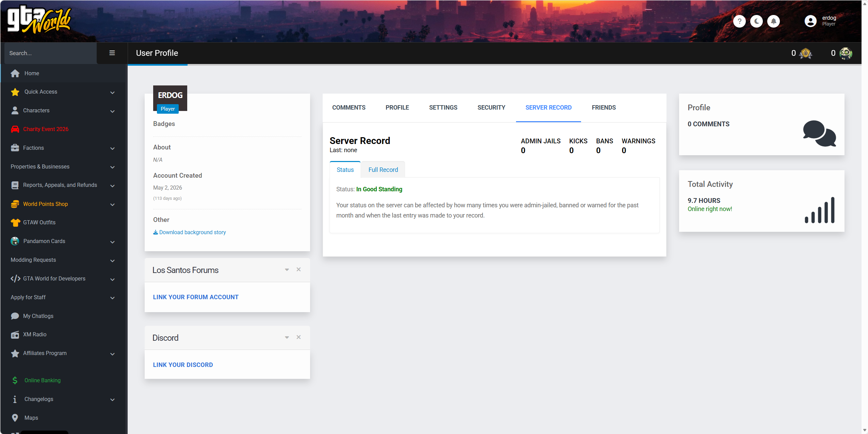The width and height of the screenshot is (868, 434).
Task: Click the blue Player badge
Action: click(167, 109)
